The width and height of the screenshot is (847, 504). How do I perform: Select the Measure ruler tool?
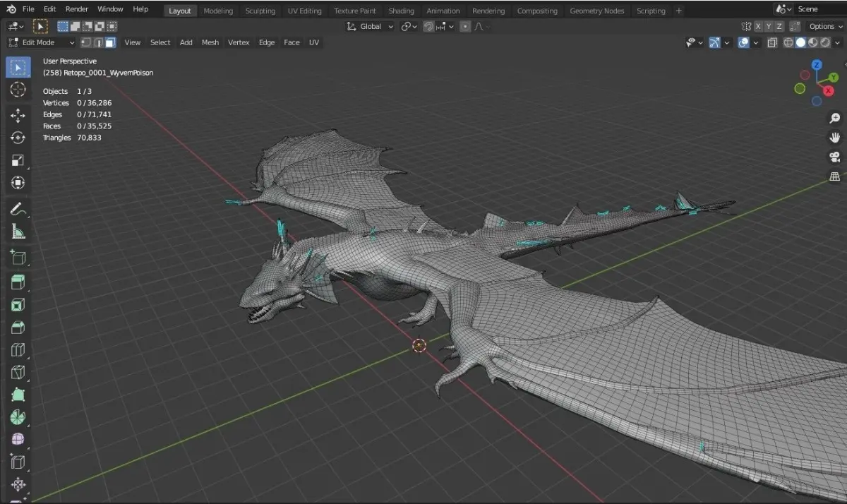(18, 232)
